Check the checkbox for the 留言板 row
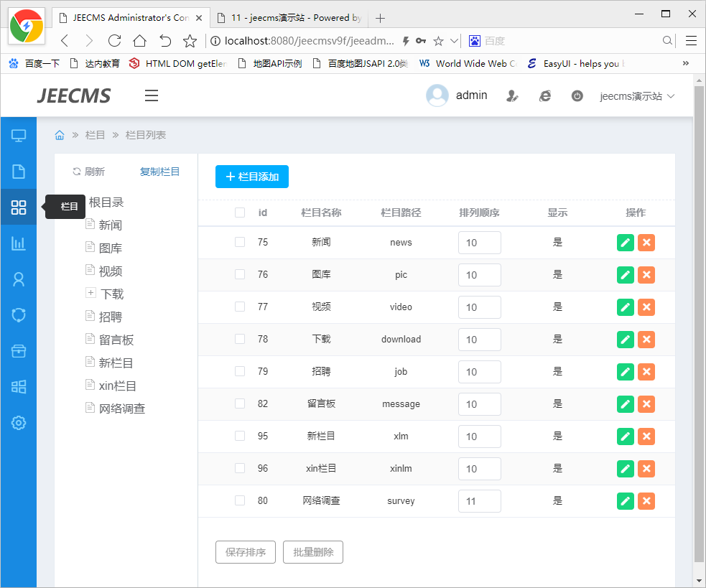This screenshot has width=706, height=588. (240, 403)
